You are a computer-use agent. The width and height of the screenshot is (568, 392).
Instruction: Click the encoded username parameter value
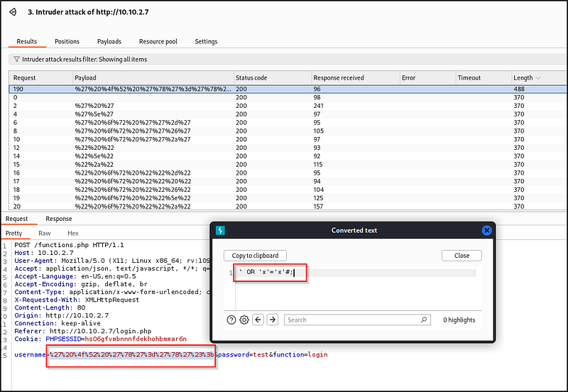click(132, 354)
